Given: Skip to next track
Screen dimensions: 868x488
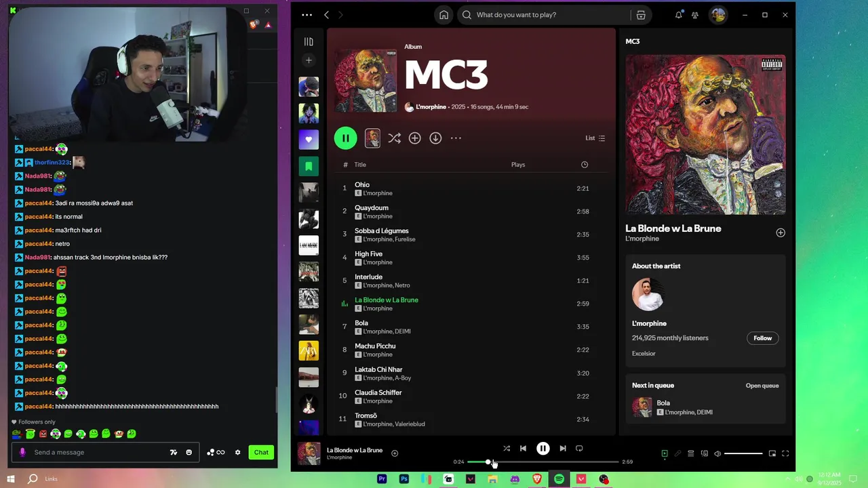Looking at the screenshot, I should click(x=563, y=449).
